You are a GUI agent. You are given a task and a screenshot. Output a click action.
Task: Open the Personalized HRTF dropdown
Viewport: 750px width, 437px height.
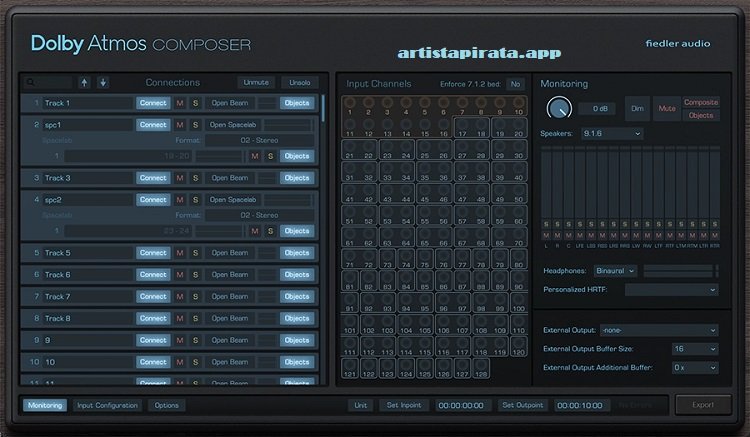point(672,290)
